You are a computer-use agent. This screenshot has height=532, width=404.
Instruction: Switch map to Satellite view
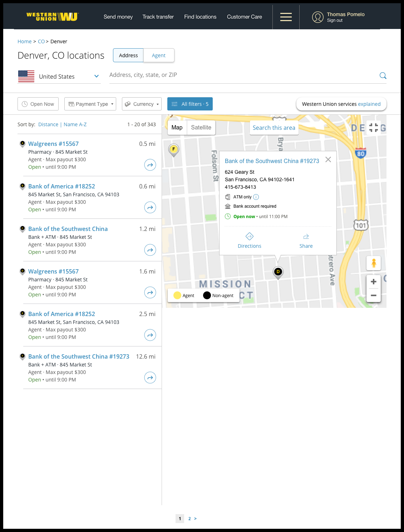(x=201, y=128)
